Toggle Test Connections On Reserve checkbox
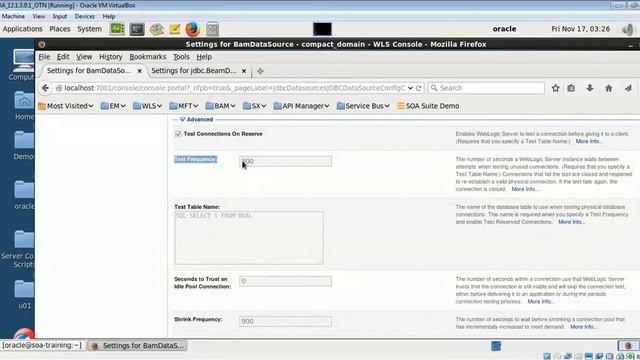 [x=178, y=134]
